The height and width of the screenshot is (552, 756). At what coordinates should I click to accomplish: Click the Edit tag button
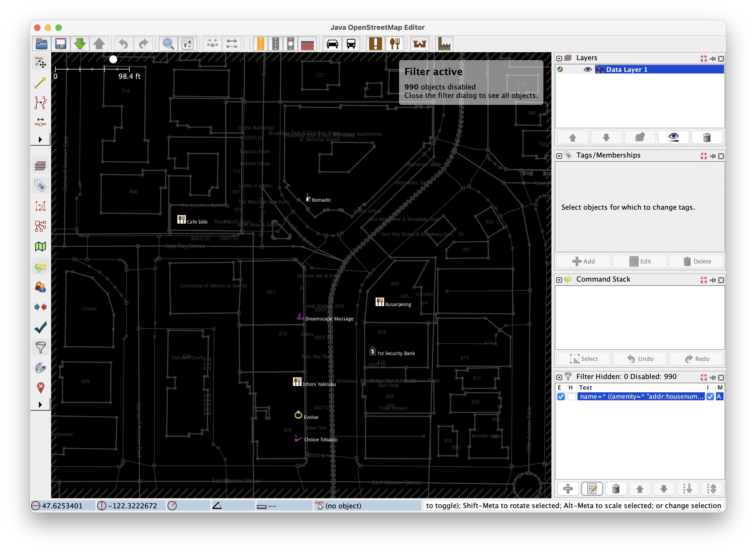point(640,261)
